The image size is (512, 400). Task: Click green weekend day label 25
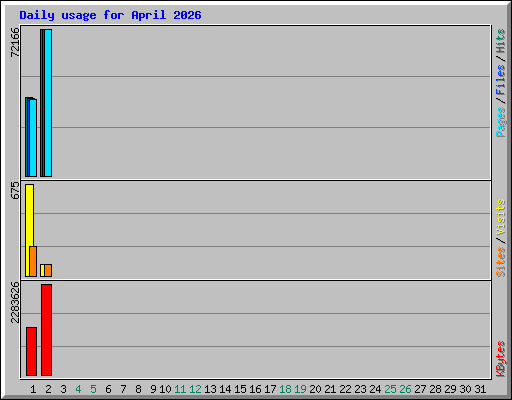click(390, 389)
